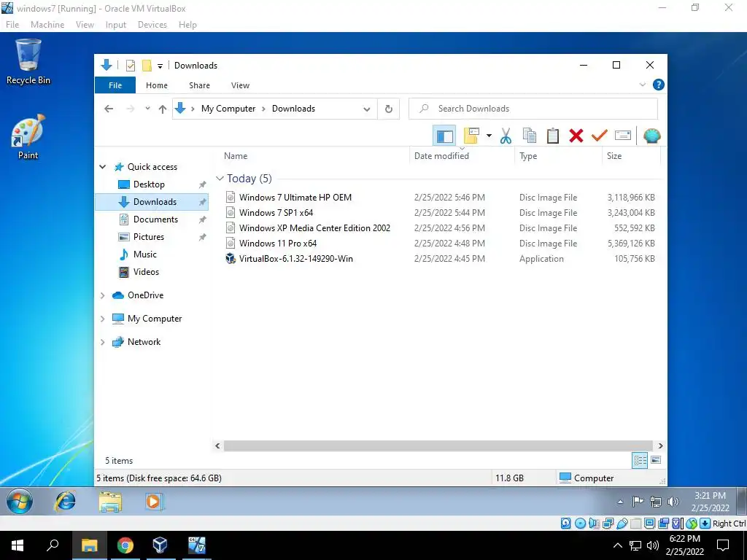Open the Recycle Bin desktop icon

pyautogui.click(x=28, y=63)
